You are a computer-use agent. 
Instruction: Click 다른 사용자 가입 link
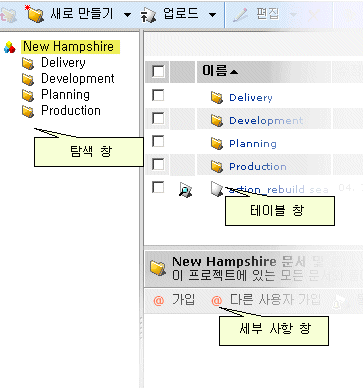click(x=275, y=300)
